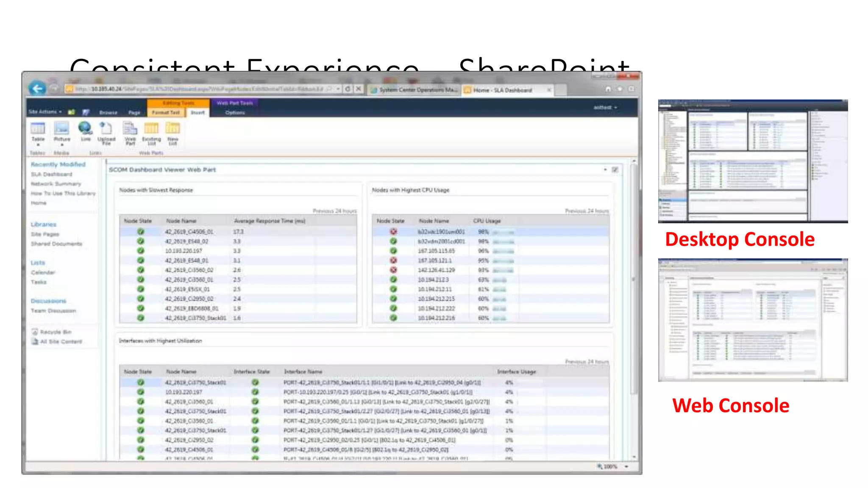Sort by Average Response Time (ms) column
The width and height of the screenshot is (868, 488).
(x=270, y=221)
